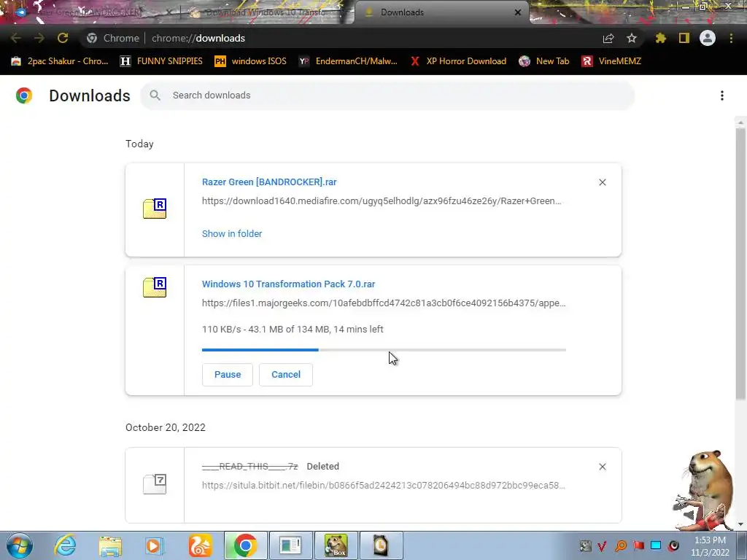This screenshot has height=560, width=747.
Task: Click the mediafire source URL of Razer Green
Action: (382, 201)
